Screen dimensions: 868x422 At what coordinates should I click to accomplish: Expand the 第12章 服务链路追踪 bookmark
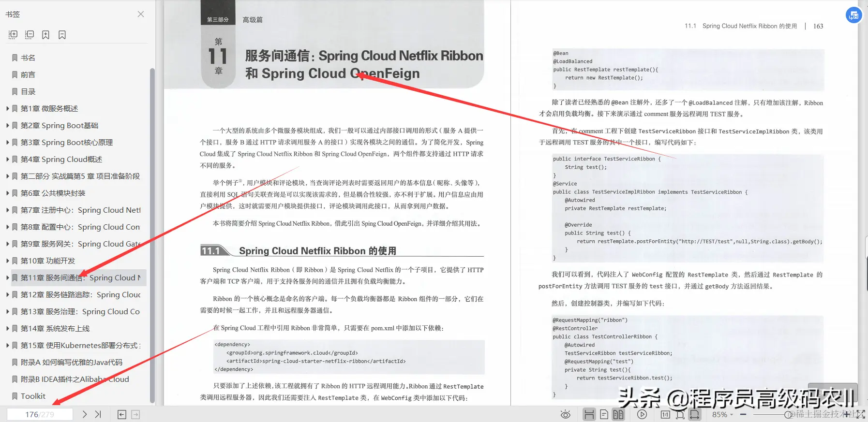coord(8,294)
